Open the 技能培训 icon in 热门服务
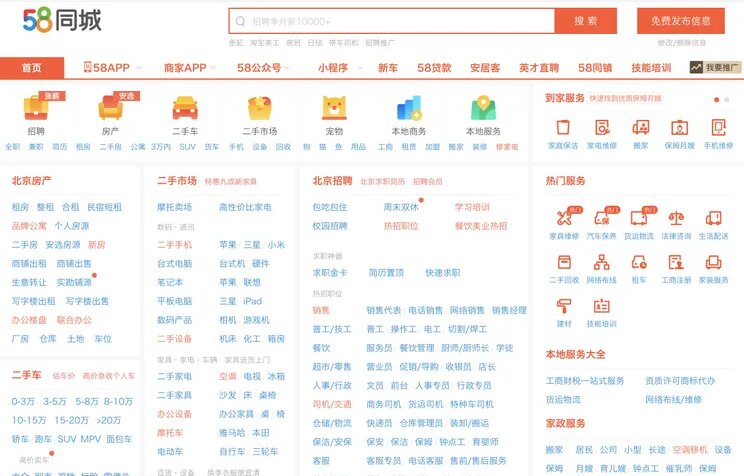 [602, 306]
